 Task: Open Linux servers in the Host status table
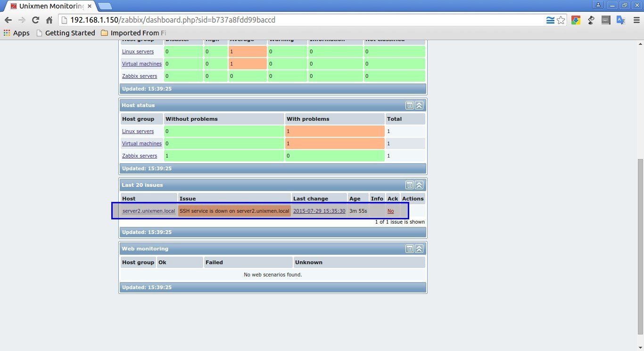click(138, 131)
